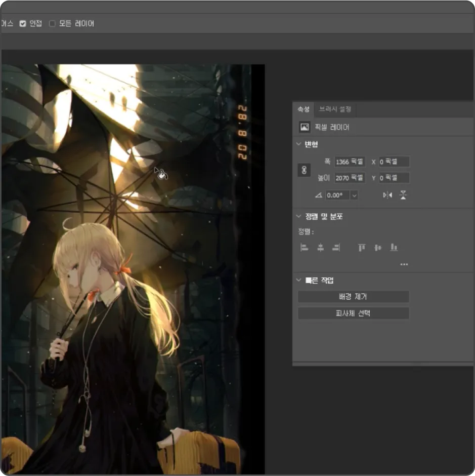The image size is (475, 476).
Task: Align right edges
Action: click(x=336, y=248)
